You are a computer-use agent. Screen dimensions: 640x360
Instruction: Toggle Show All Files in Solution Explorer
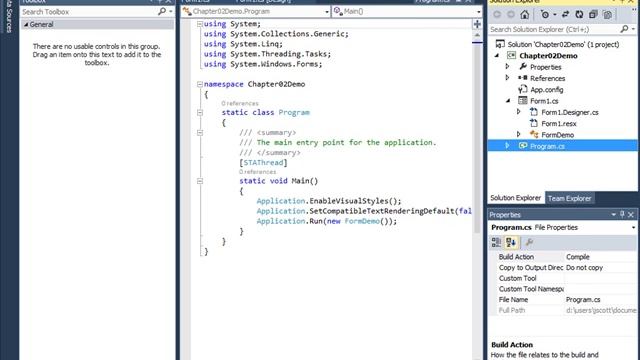coord(607,15)
